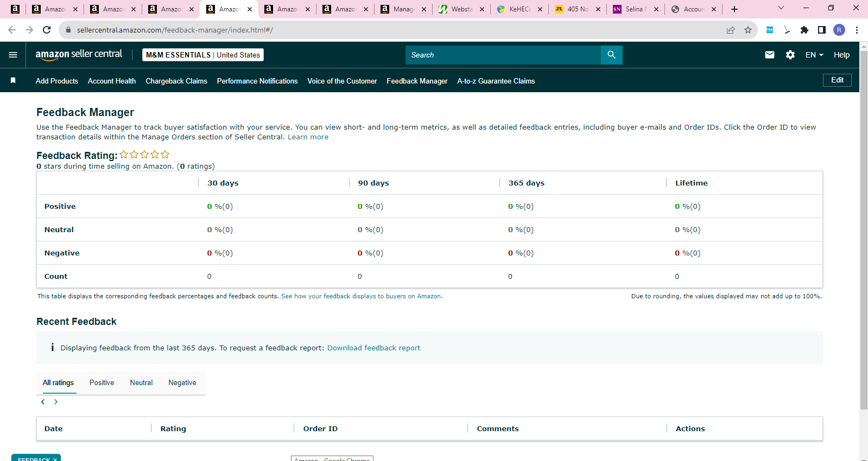Select the Neutral feedback tab
Viewport: 868px width, 461px height.
(141, 382)
